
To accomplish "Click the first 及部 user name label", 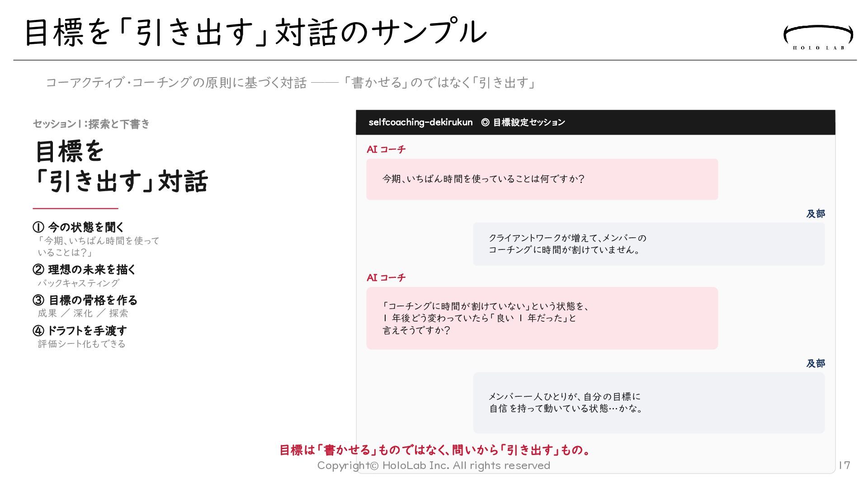I will 815,214.
